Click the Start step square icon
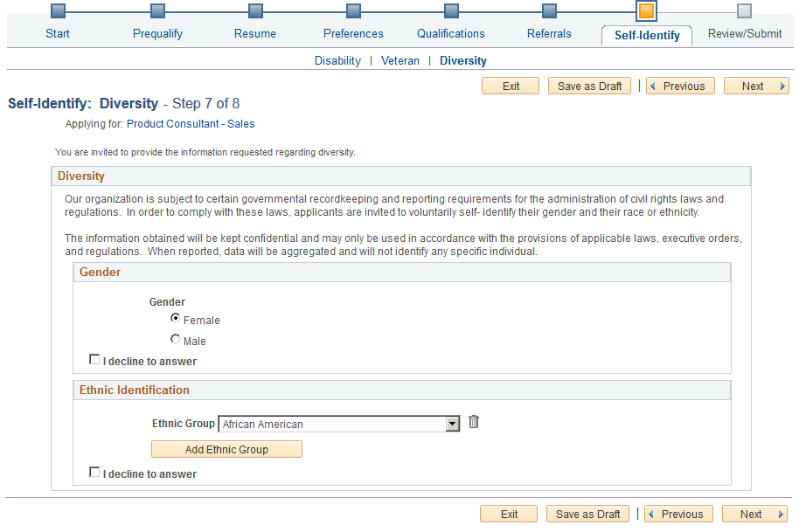Viewport: 799px width, 532px height. coord(58,11)
